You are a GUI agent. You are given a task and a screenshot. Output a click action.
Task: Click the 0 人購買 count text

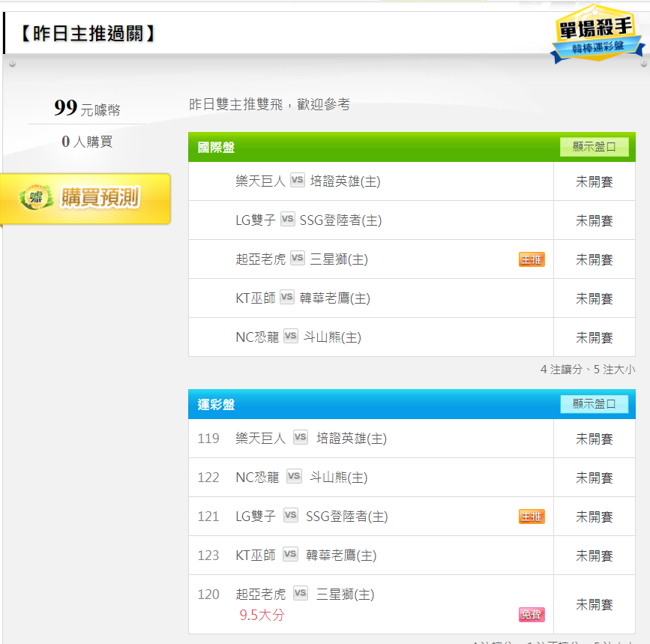pos(87,142)
